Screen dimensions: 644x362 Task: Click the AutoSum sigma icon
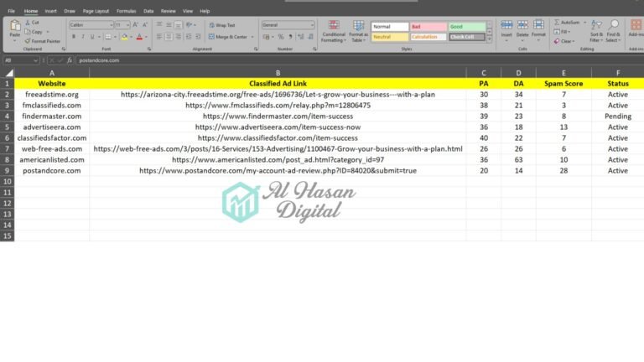point(557,23)
